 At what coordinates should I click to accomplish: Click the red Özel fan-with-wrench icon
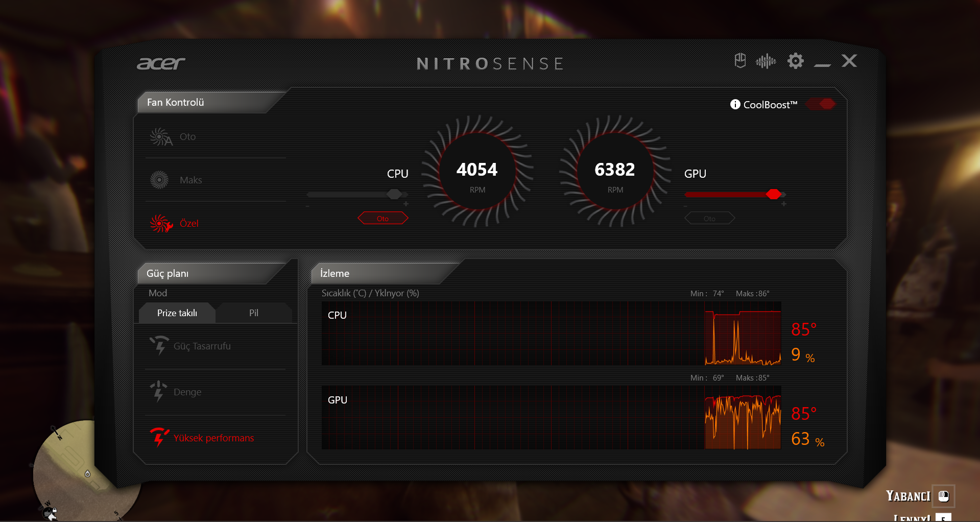click(161, 223)
